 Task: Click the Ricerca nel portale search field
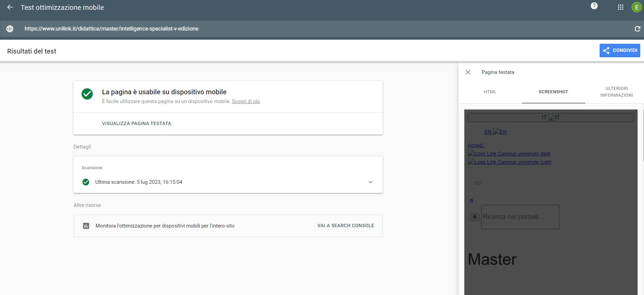[520, 217]
